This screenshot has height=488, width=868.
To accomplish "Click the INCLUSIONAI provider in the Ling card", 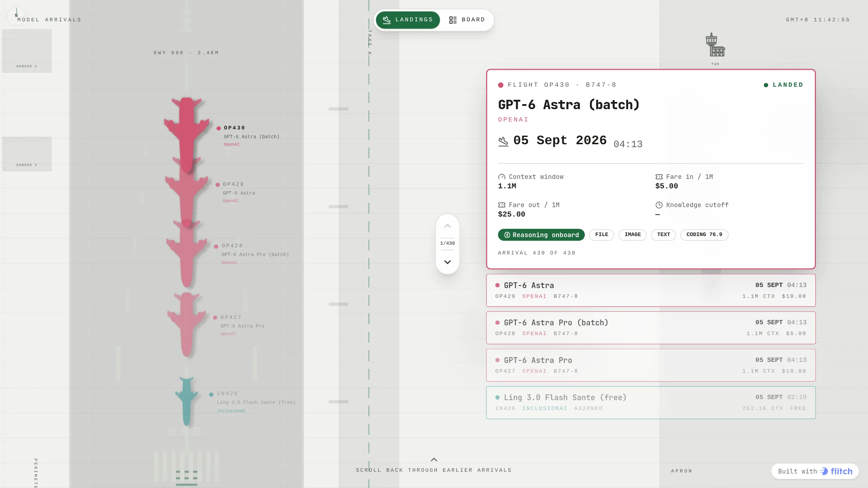I will (545, 408).
